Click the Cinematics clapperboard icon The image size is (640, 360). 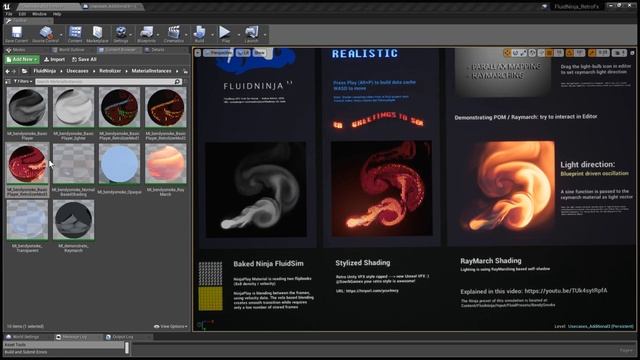coord(173,34)
